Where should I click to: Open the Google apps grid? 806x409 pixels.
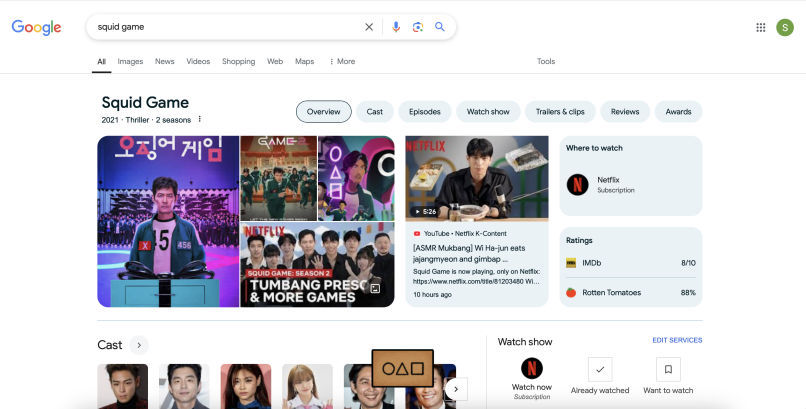761,27
